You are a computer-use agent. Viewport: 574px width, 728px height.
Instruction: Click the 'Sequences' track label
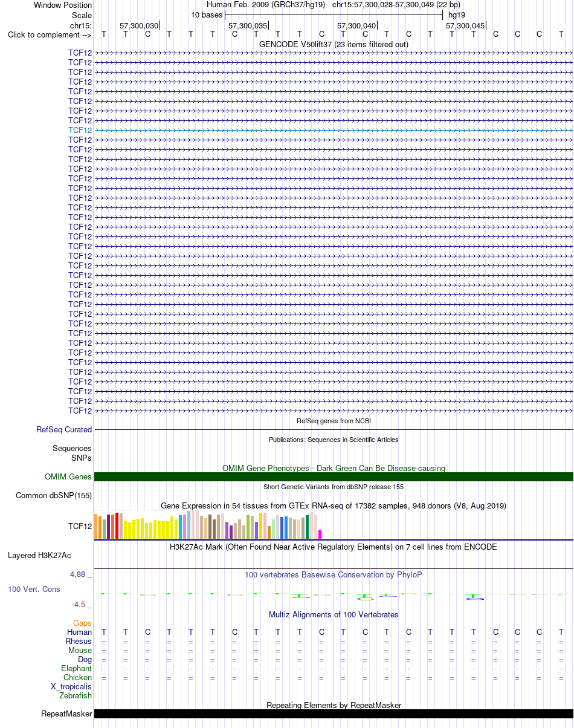pos(72,449)
